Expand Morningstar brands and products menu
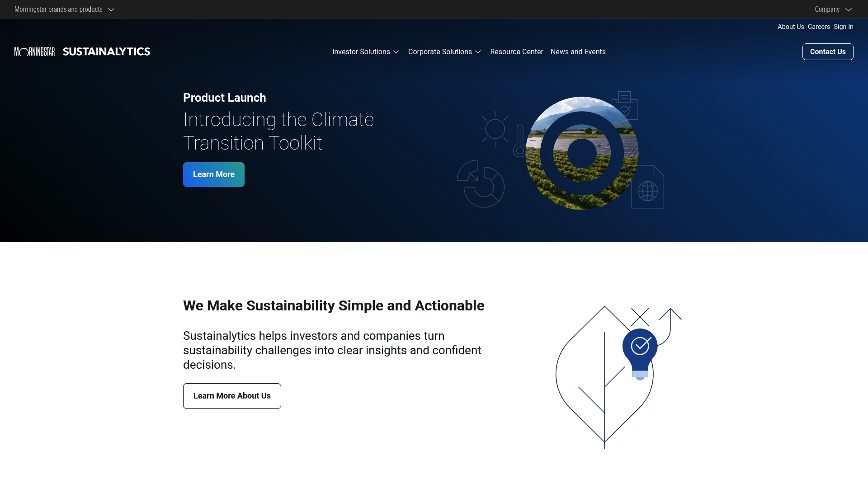Viewport: 868px width, 488px height. (x=64, y=9)
